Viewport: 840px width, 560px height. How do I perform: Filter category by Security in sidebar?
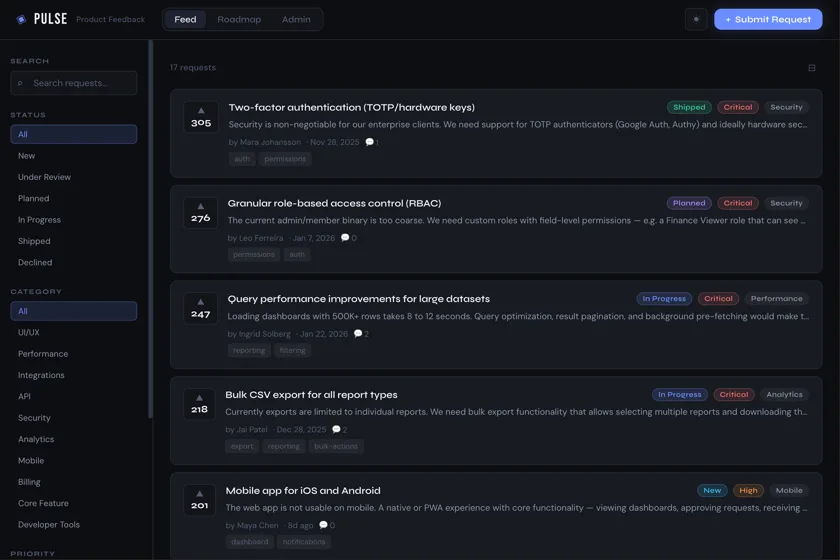[74, 418]
